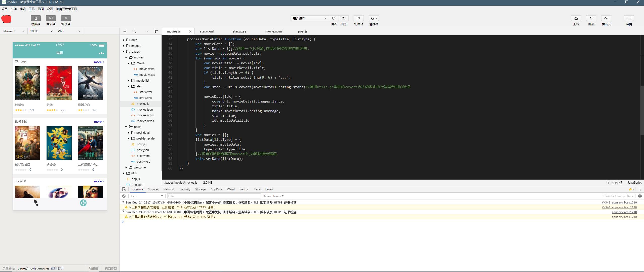Image resolution: width=644 pixels, height=272 pixels.
Task: Open the Tencent Cloud icon
Action: [606, 18]
